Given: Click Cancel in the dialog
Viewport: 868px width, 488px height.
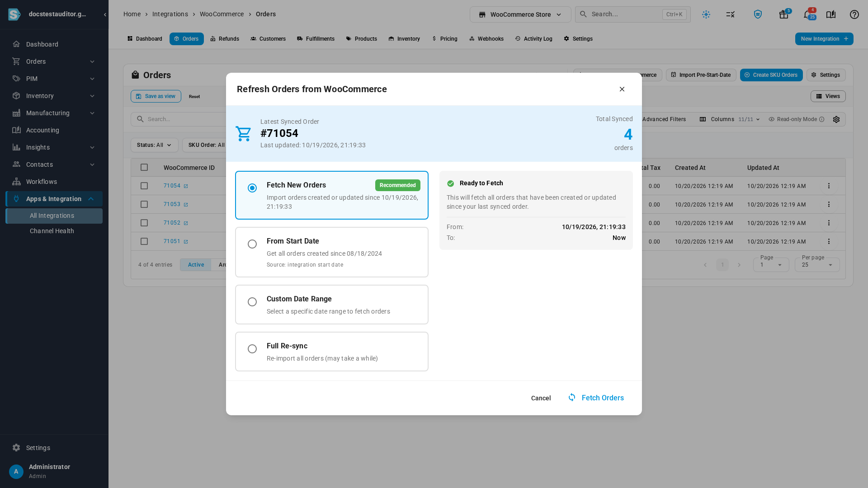Looking at the screenshot, I should (541, 398).
